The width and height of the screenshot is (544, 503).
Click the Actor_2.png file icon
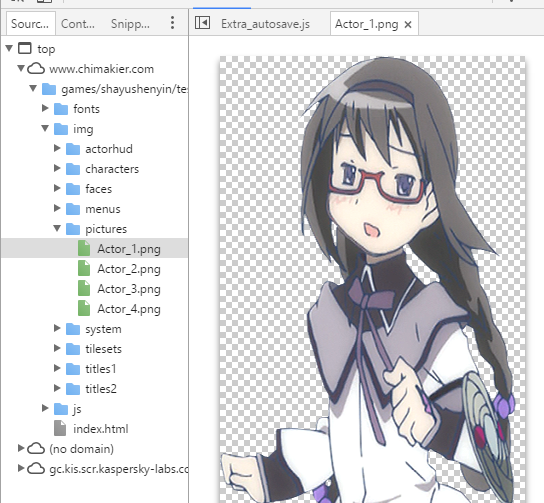pos(84,268)
